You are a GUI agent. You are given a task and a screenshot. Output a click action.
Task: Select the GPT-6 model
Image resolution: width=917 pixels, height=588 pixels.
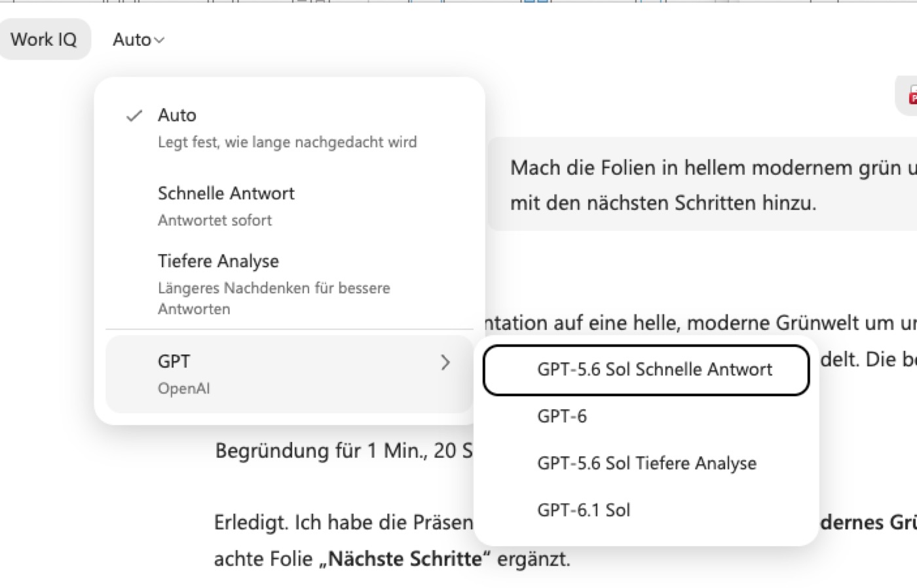(646, 416)
